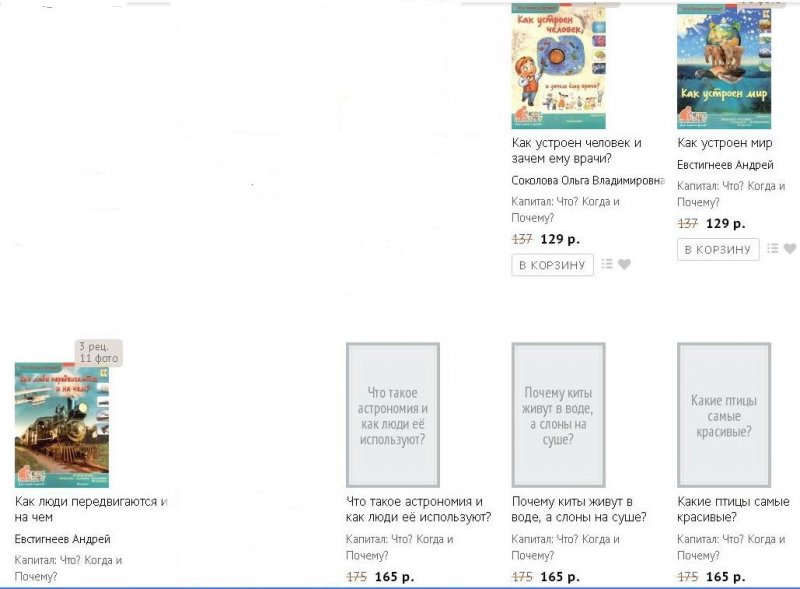Open title link 'Как устроен человек и зачем ему врачи?'
The width and height of the screenshot is (800, 589).
click(577, 151)
